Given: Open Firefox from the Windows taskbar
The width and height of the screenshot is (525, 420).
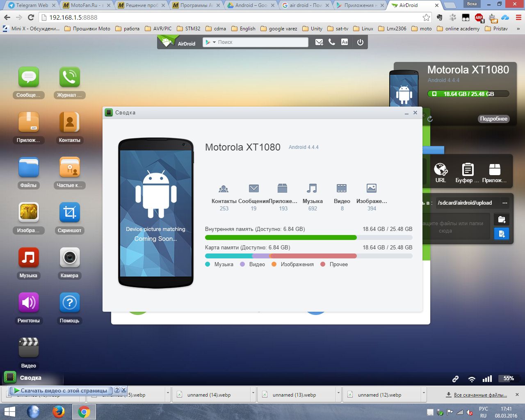Looking at the screenshot, I should pos(59,412).
